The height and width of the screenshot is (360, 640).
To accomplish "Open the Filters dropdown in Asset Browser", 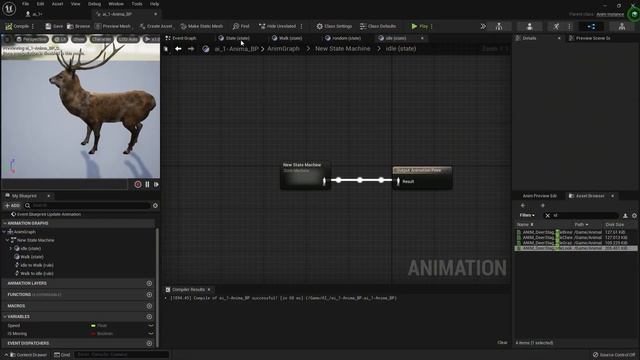I will click(x=527, y=216).
